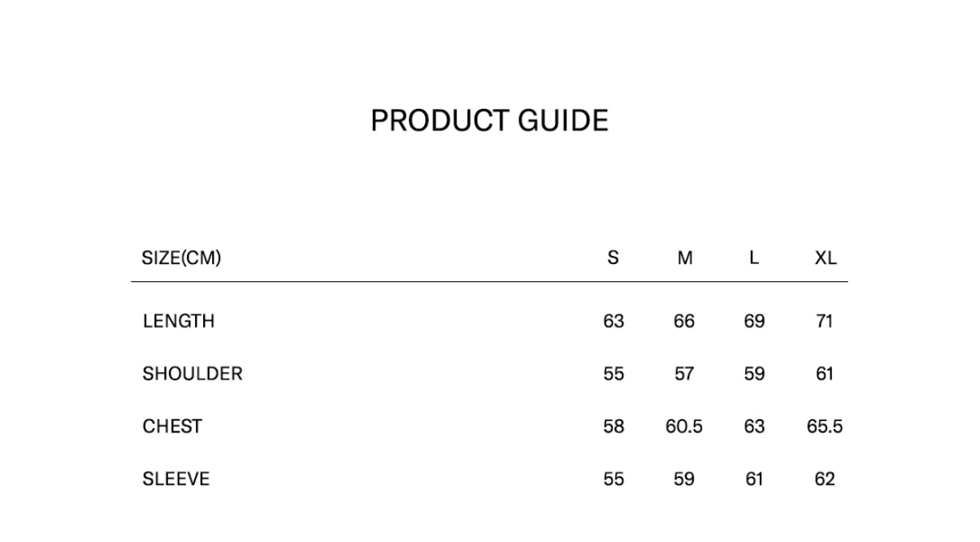The image size is (980, 542).
Task: Click the SHOULDER value for size S
Action: tap(614, 374)
